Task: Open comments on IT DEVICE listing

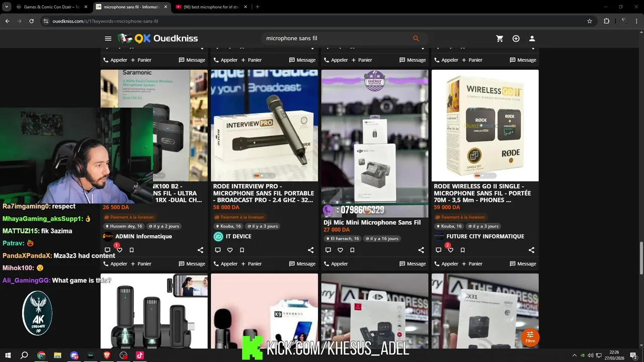Action: pyautogui.click(x=218, y=250)
